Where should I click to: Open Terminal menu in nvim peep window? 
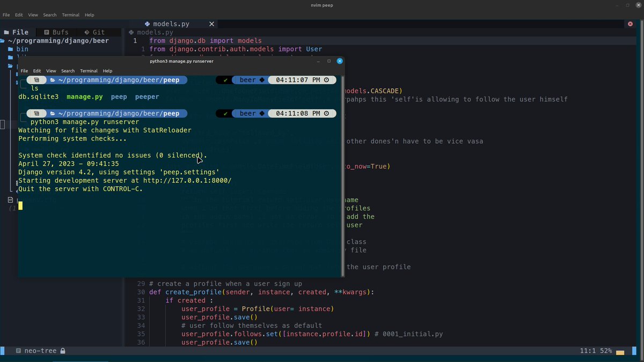click(70, 15)
